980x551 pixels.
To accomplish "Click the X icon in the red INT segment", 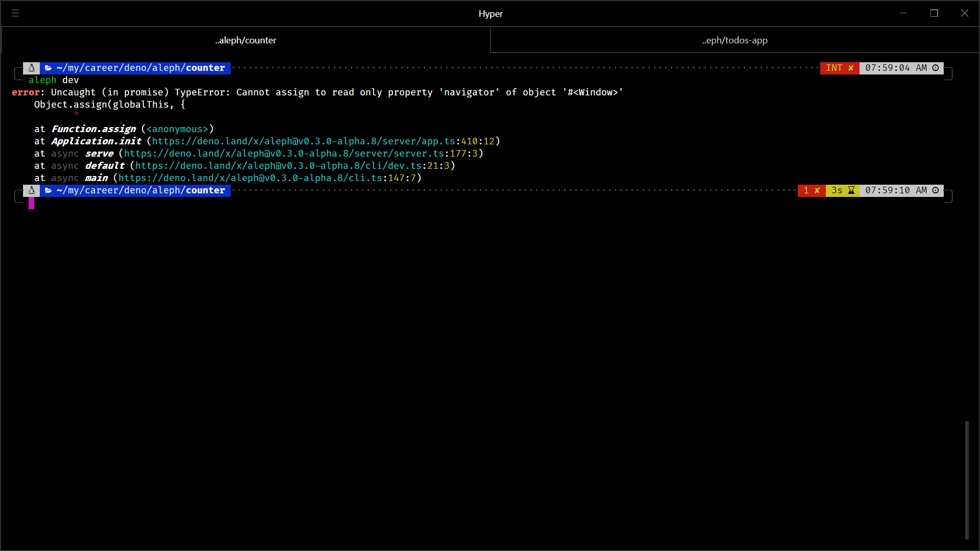I will pos(851,67).
